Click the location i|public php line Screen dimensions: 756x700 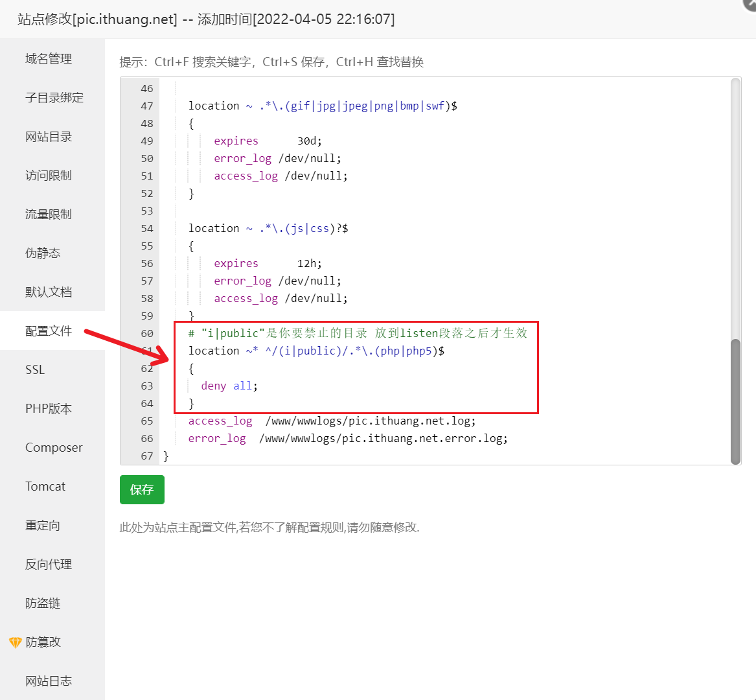click(x=316, y=351)
